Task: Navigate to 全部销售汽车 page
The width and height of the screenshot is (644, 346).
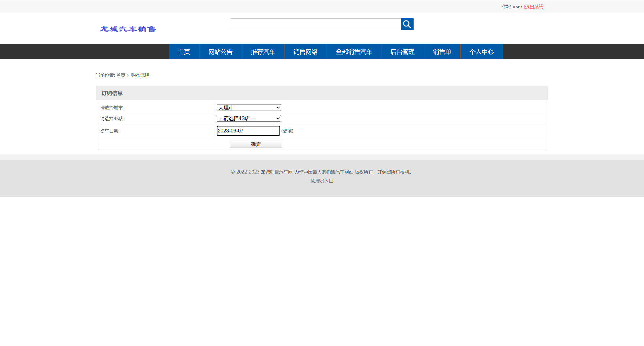Action: (x=354, y=52)
